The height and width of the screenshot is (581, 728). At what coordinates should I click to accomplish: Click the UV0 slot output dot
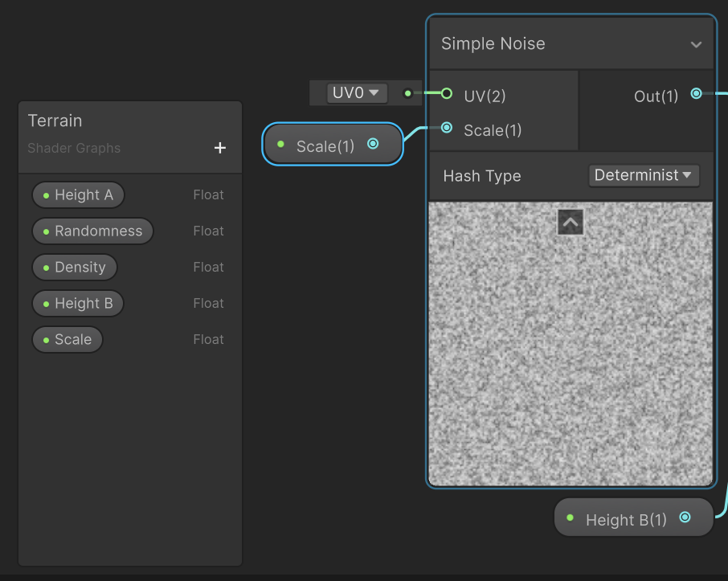coord(407,93)
